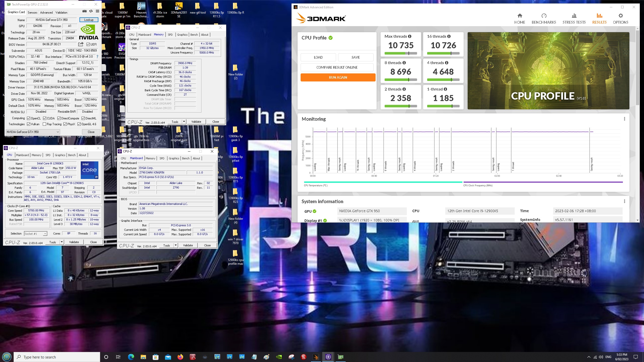Click the LOAD button in 3DMark
This screenshot has width=644, height=362.
point(318,57)
